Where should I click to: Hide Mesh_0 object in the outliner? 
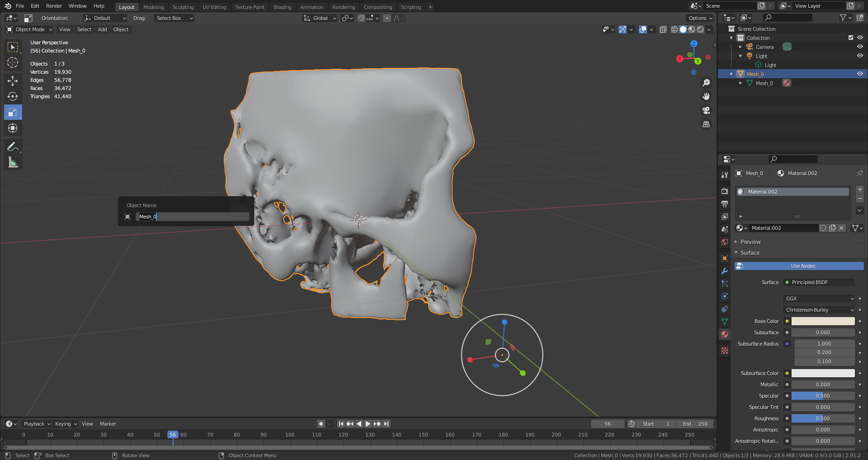(x=860, y=74)
